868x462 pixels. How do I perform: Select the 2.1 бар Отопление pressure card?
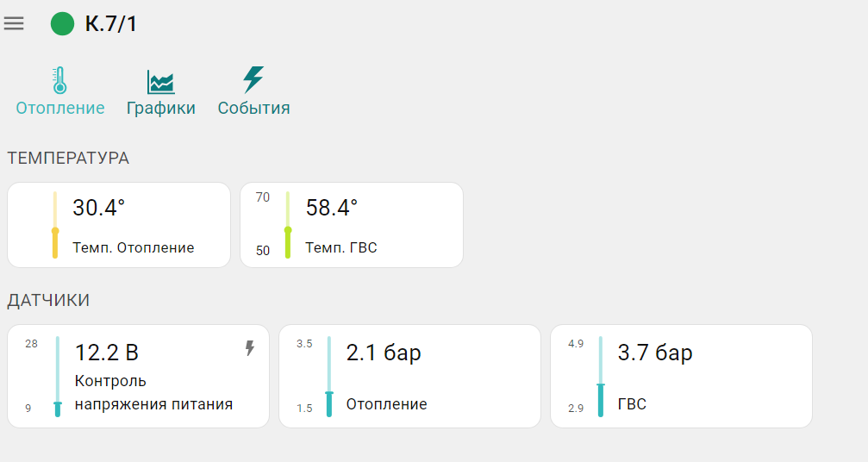point(409,377)
